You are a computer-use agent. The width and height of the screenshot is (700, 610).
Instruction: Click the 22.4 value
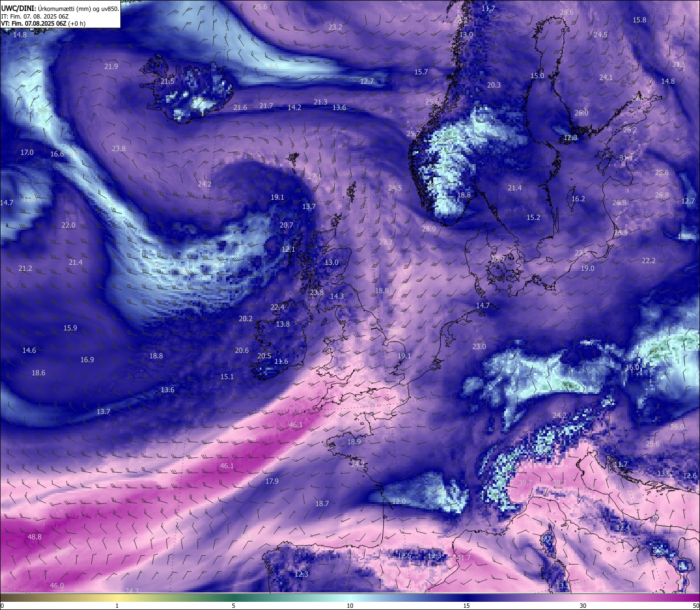pos(277,307)
